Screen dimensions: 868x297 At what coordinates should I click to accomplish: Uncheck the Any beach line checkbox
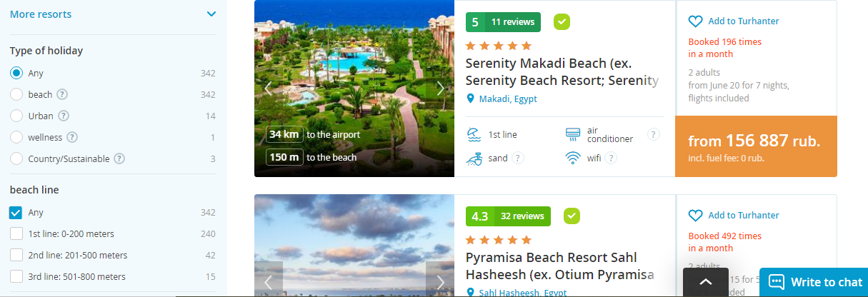tap(16, 212)
